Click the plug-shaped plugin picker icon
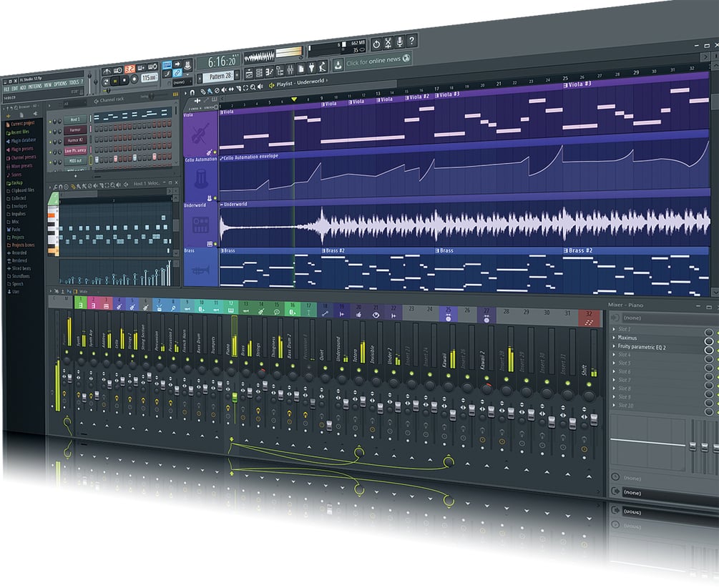This screenshot has width=719, height=588. tap(312, 69)
